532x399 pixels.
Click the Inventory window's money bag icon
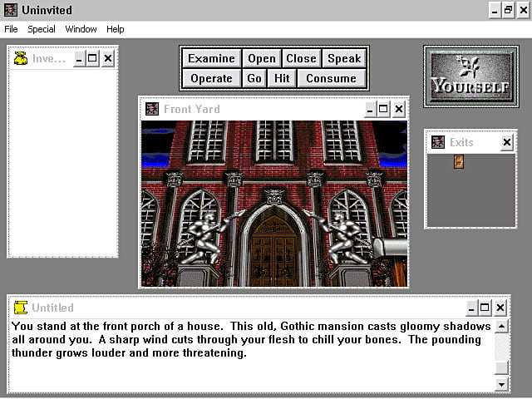coord(21,58)
